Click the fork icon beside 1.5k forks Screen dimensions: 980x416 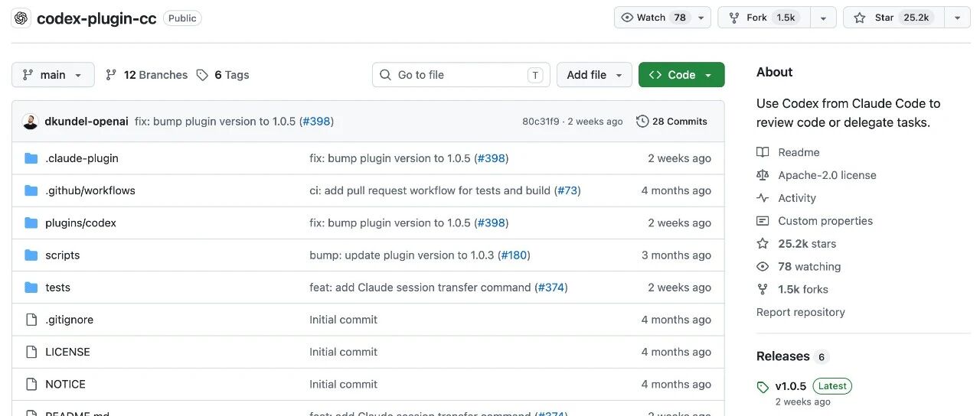[763, 290]
